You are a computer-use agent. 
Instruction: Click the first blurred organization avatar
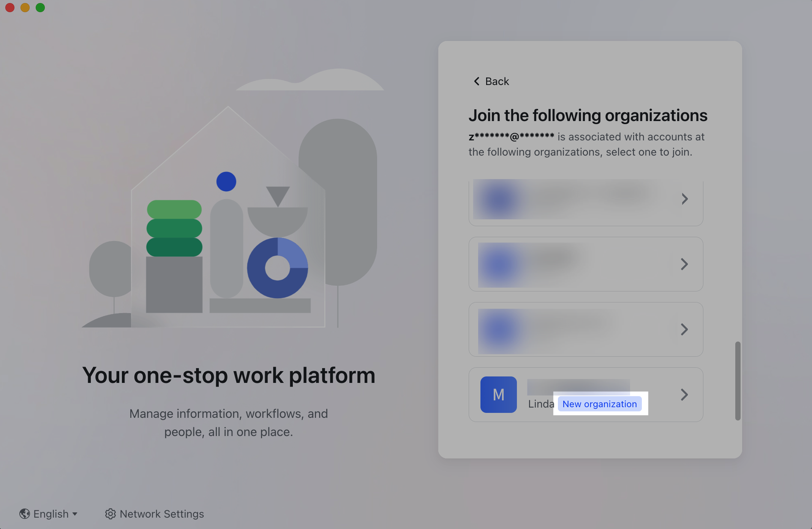(x=499, y=200)
